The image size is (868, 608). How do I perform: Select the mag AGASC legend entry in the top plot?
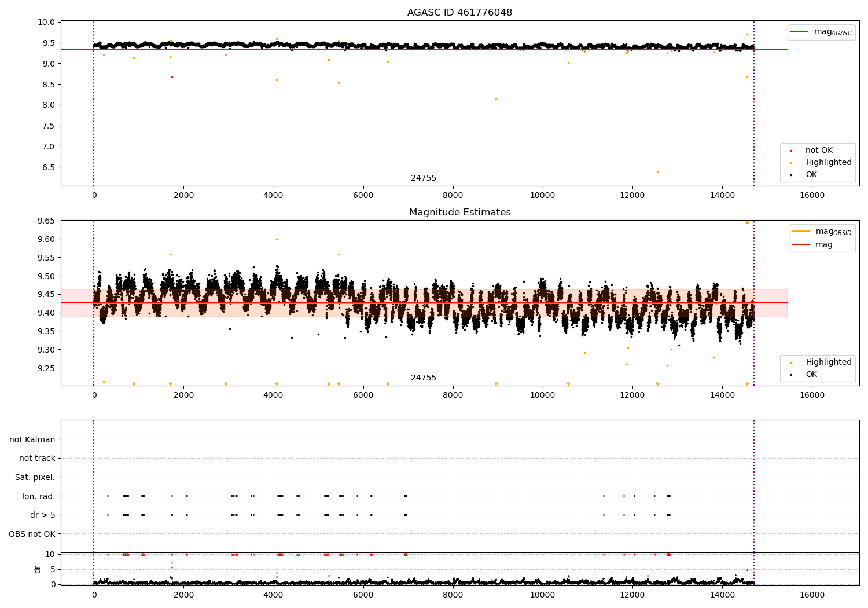[821, 32]
